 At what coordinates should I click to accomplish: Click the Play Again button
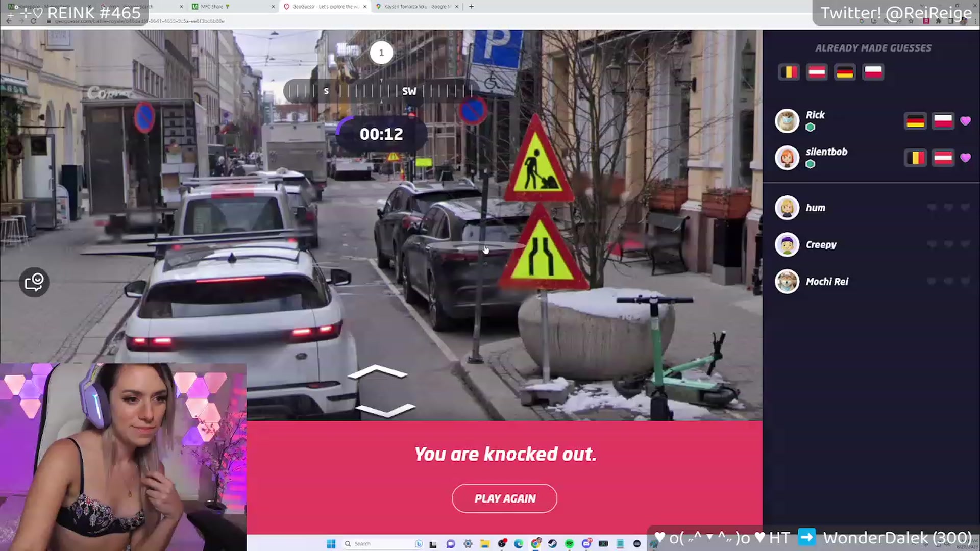pyautogui.click(x=504, y=498)
